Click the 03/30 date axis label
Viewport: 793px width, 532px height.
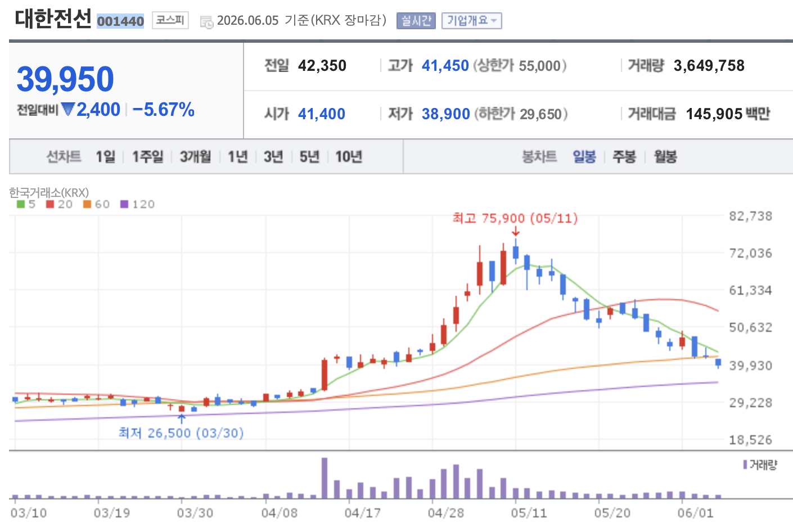[195, 513]
